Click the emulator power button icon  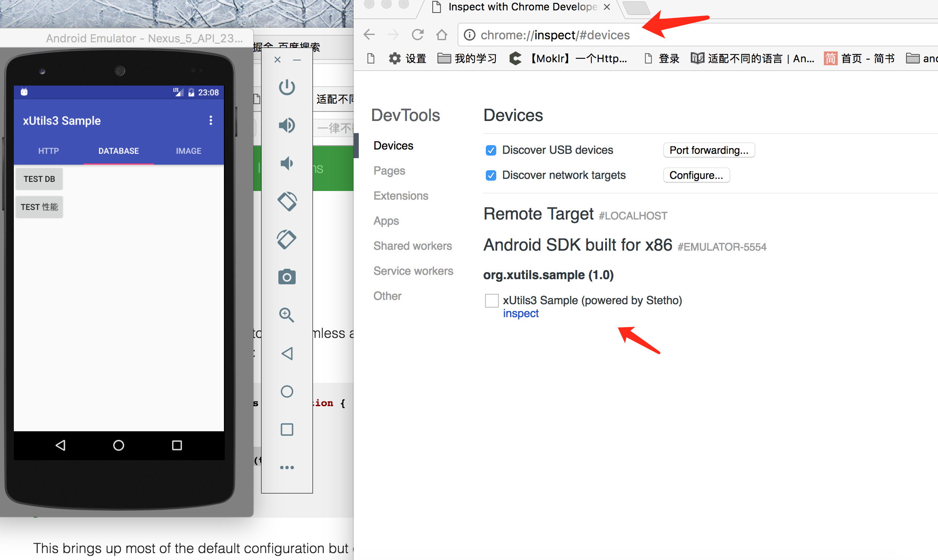[x=287, y=87]
